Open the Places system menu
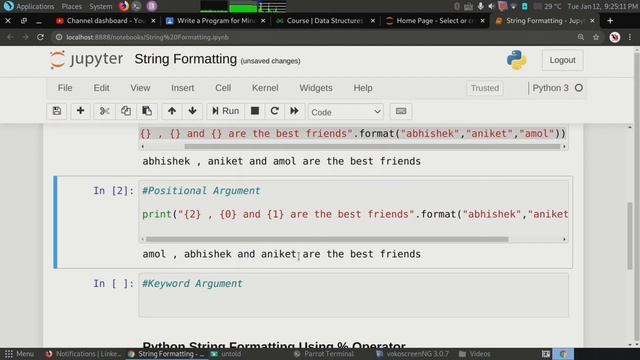 coord(71,6)
